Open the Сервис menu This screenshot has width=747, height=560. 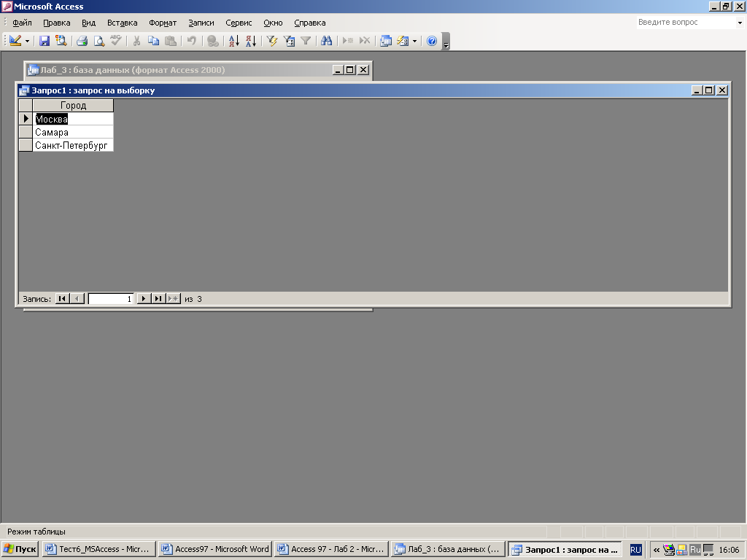point(239,23)
